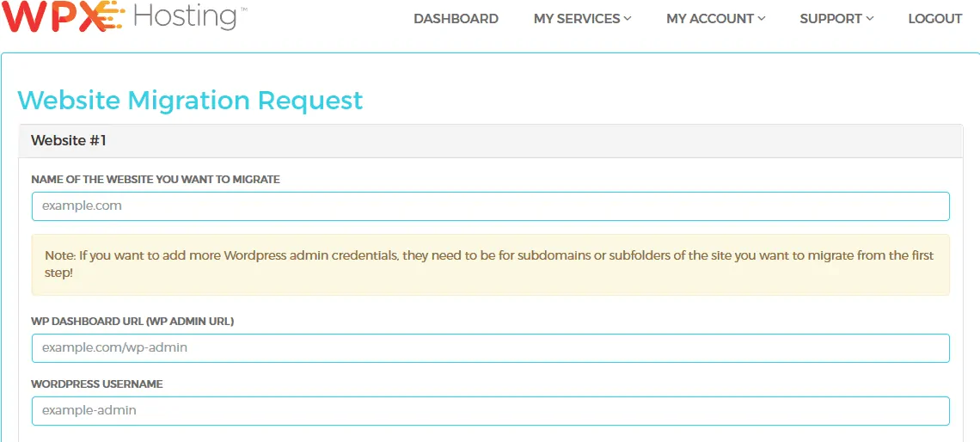The image size is (980, 442).
Task: Click the yellow note about admin credentials
Action: (491, 265)
